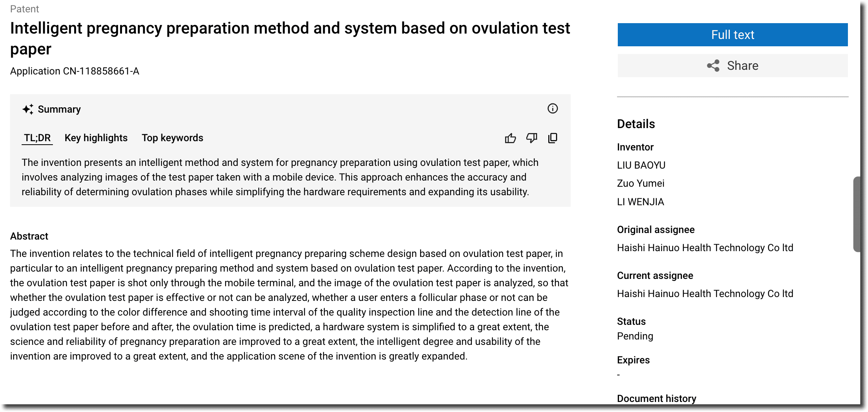Open the patent Full text
This screenshot has height=412, width=868.
click(732, 35)
